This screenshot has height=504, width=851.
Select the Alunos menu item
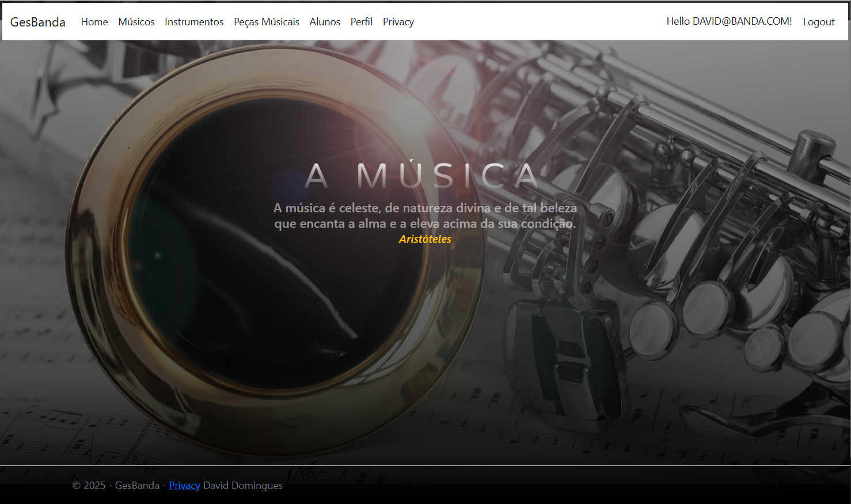pyautogui.click(x=325, y=22)
